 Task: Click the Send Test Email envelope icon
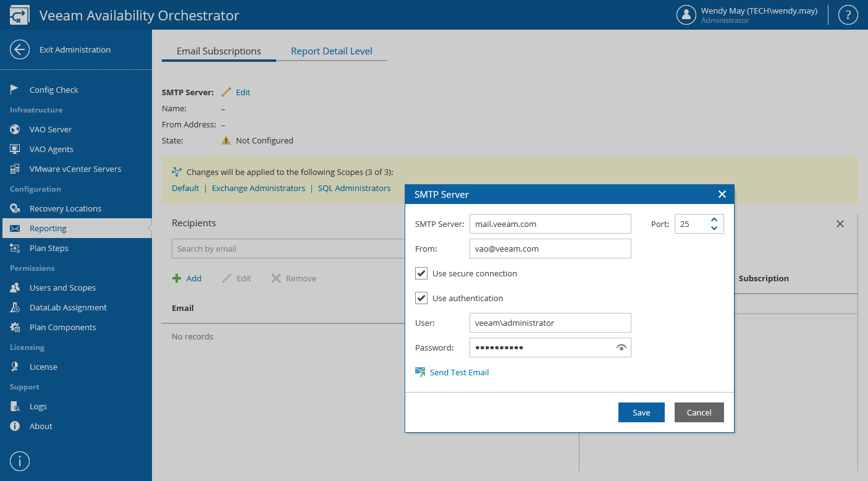420,372
